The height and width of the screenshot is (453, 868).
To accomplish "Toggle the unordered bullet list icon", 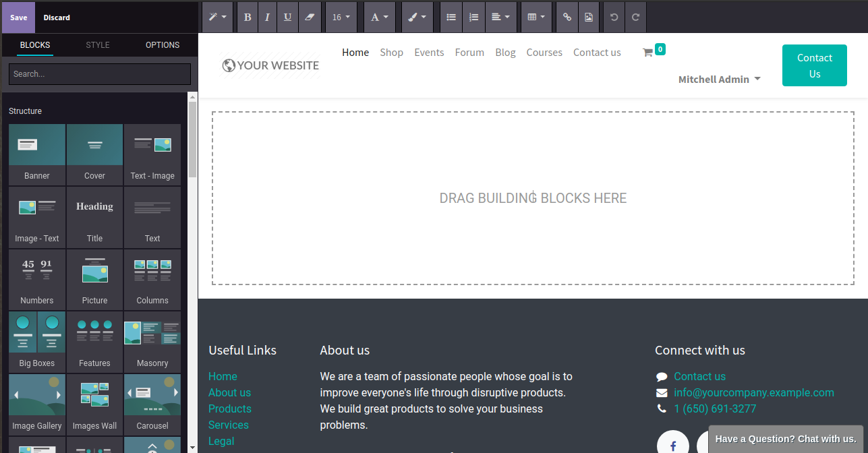I will [451, 17].
